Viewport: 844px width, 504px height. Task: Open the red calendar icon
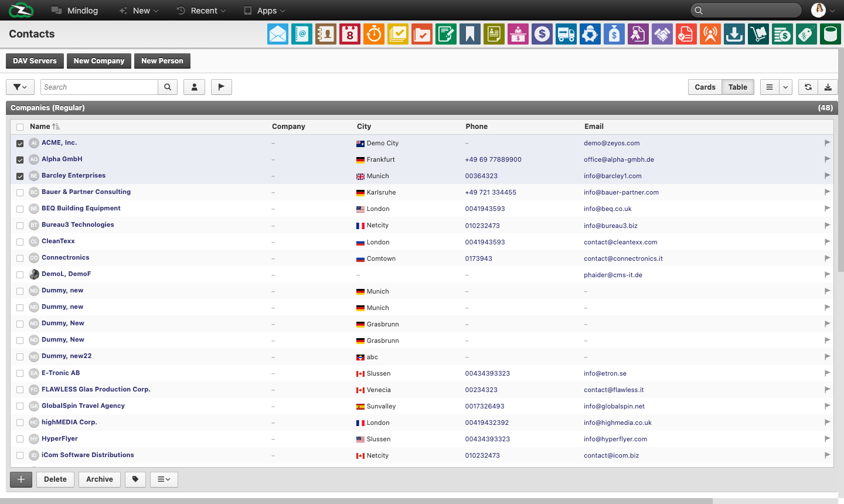(350, 34)
